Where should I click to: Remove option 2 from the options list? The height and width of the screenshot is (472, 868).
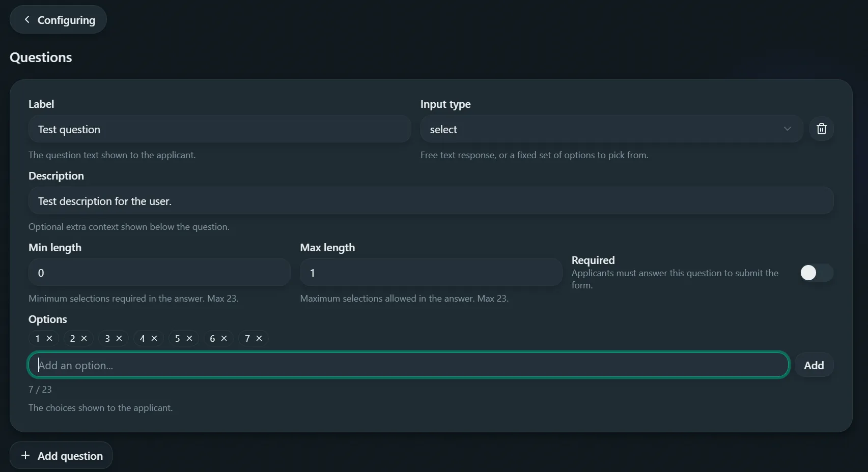click(x=84, y=338)
